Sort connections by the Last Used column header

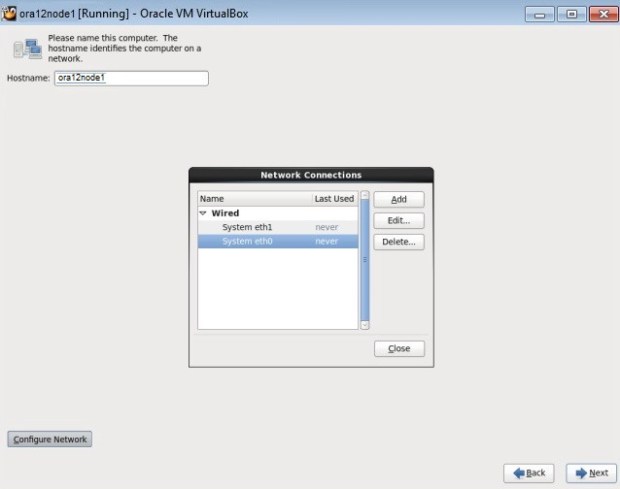click(335, 199)
